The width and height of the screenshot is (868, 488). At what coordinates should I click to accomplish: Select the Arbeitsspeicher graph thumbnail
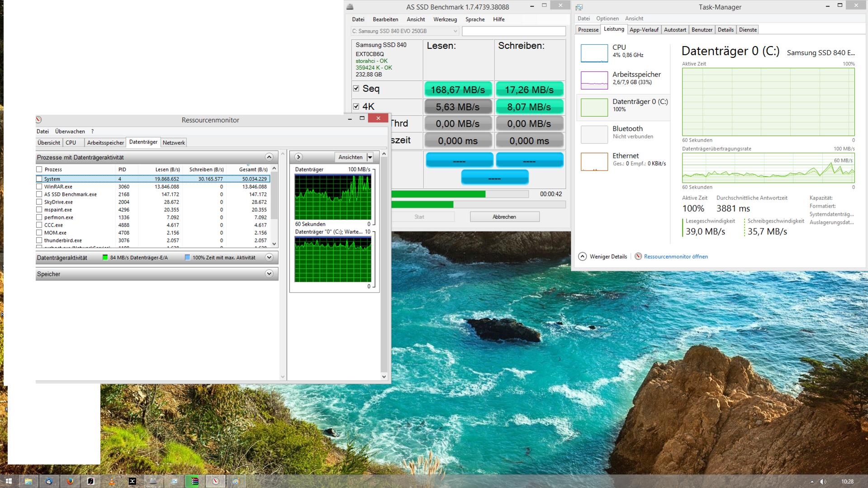coord(594,80)
